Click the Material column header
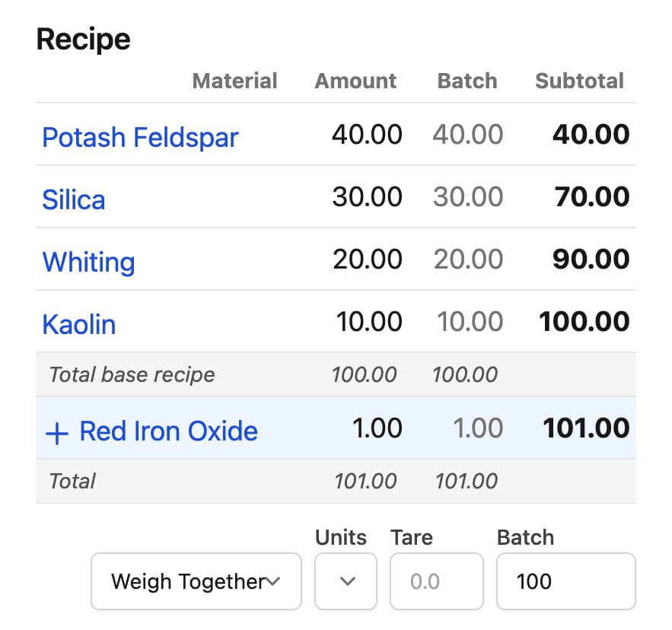672x630 pixels. pyautogui.click(x=234, y=81)
